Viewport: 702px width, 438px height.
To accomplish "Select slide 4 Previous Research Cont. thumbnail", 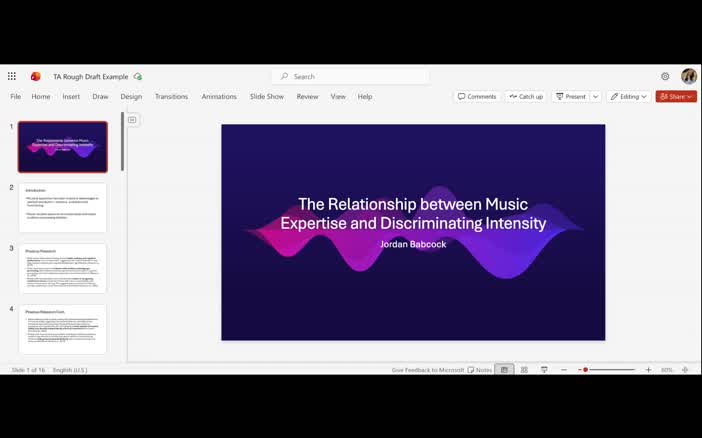I will (63, 329).
